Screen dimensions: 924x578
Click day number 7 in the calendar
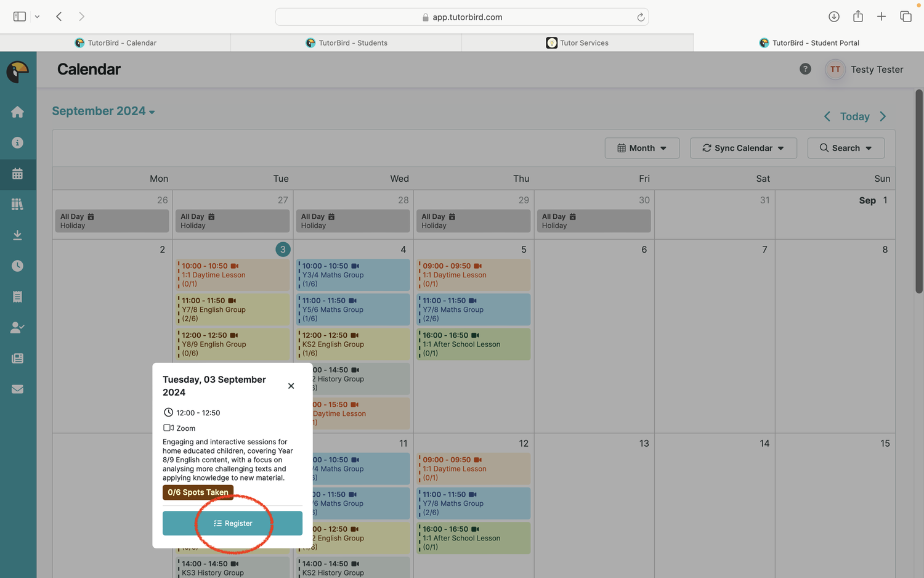tap(764, 250)
